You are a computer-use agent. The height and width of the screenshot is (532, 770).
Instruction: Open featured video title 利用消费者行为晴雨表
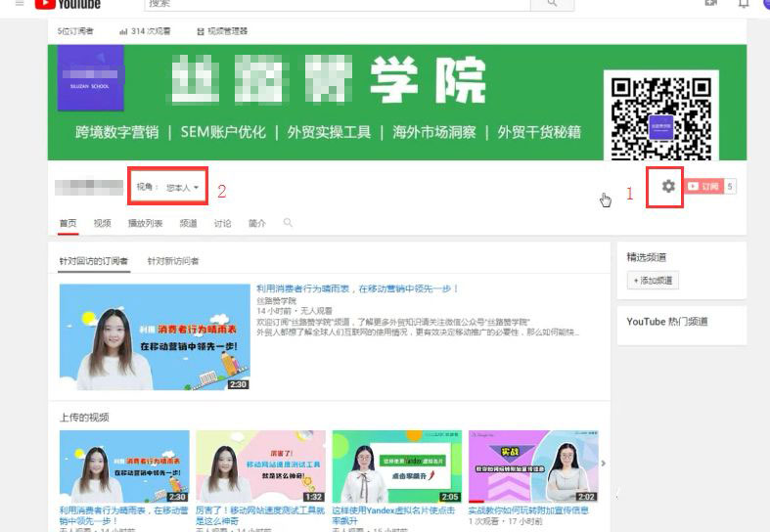point(357,289)
